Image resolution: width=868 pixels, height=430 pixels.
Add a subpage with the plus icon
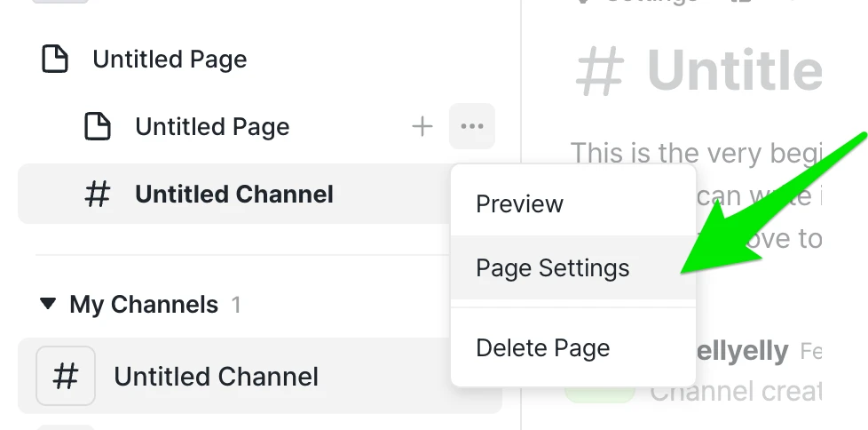422,127
